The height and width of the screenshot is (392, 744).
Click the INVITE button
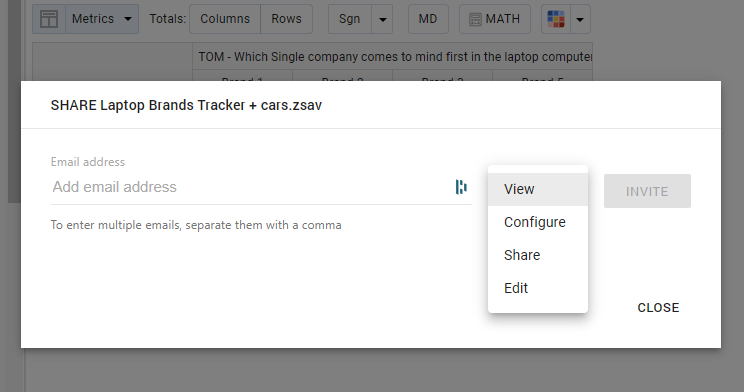pyautogui.click(x=647, y=191)
